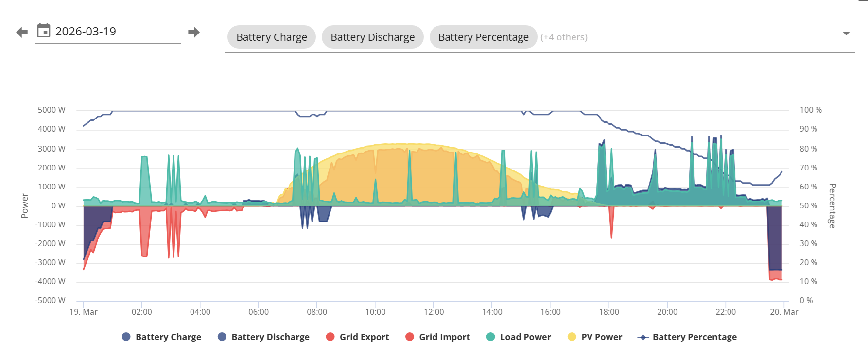Click the "19. Mar" x-axis label
868x358 pixels.
pyautogui.click(x=84, y=312)
